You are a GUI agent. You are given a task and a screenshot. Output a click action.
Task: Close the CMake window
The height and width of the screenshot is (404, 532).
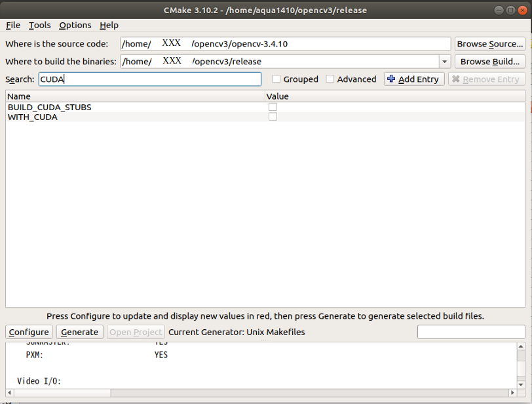click(x=523, y=10)
